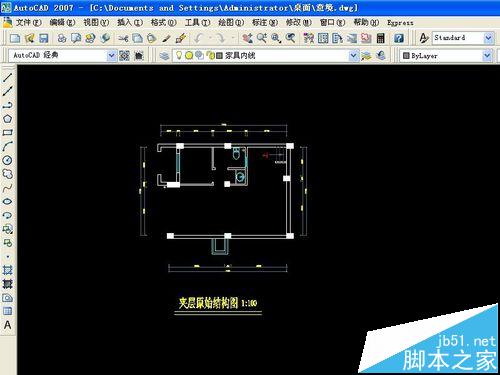Click the Match Properties brush icon
This screenshot has width=500, height=375.
click(166, 38)
